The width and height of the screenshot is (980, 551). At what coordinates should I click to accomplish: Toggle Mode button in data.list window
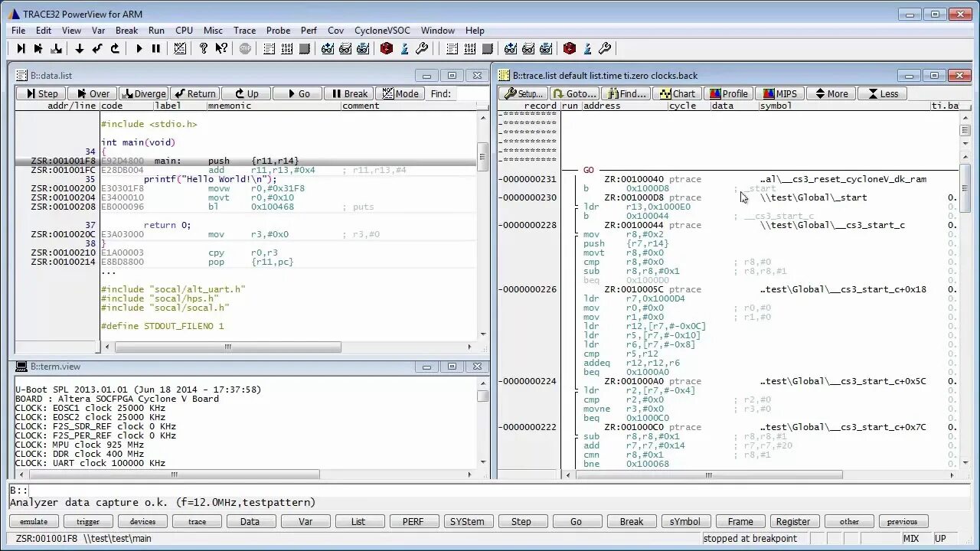pos(400,93)
